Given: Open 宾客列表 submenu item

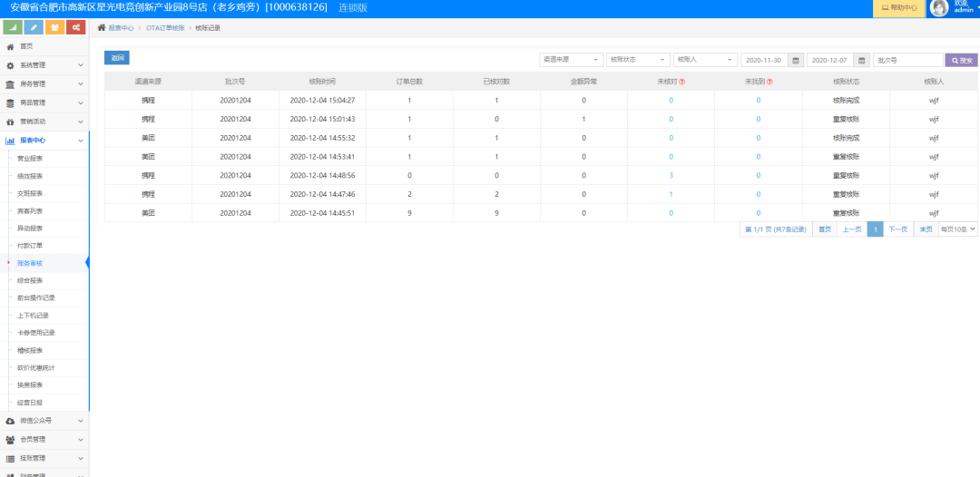Looking at the screenshot, I should pyautogui.click(x=30, y=211).
